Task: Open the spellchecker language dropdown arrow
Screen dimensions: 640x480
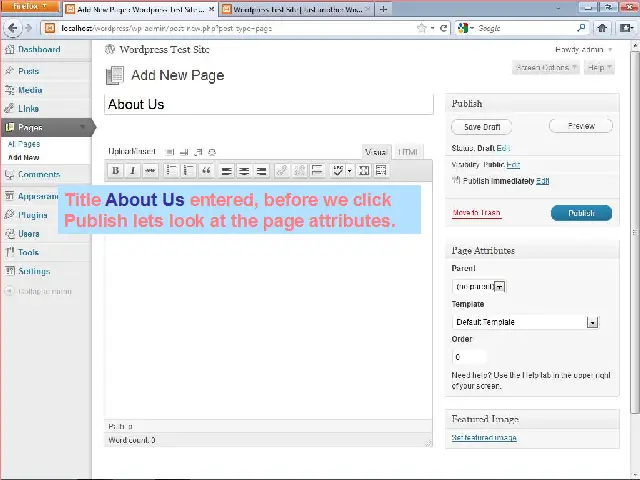Action: pos(349,171)
